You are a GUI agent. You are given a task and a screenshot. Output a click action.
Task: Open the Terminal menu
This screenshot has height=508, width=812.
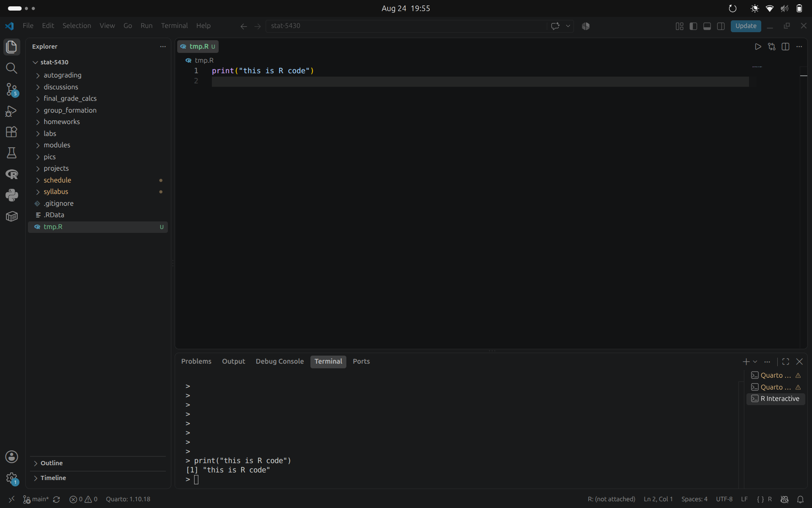click(x=174, y=26)
